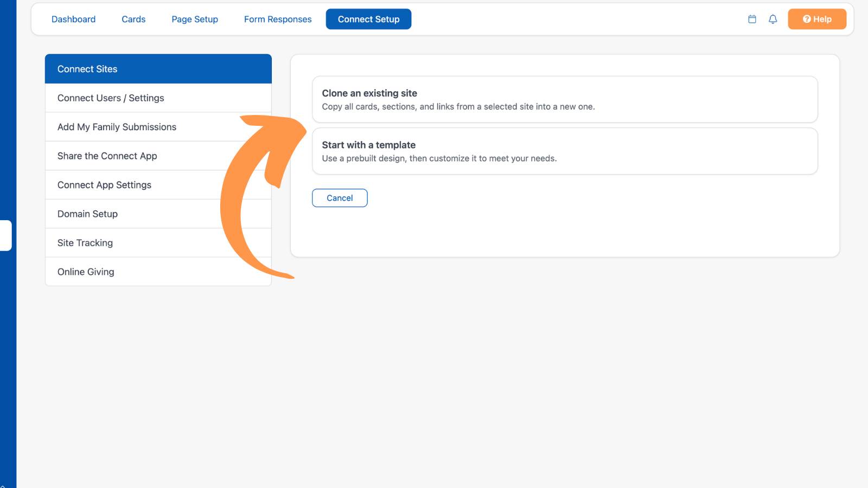
Task: Open Site Tracking settings
Action: (158, 243)
